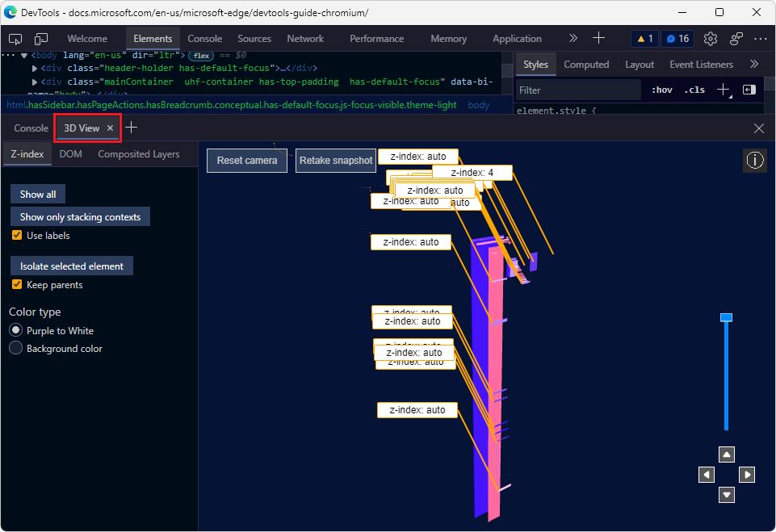Viewport: 776px width, 532px height.
Task: Open DevTools settings gear
Action: click(x=711, y=38)
